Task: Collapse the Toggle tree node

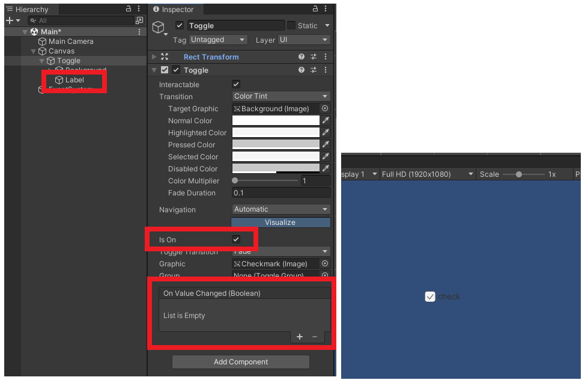Action: [x=41, y=61]
